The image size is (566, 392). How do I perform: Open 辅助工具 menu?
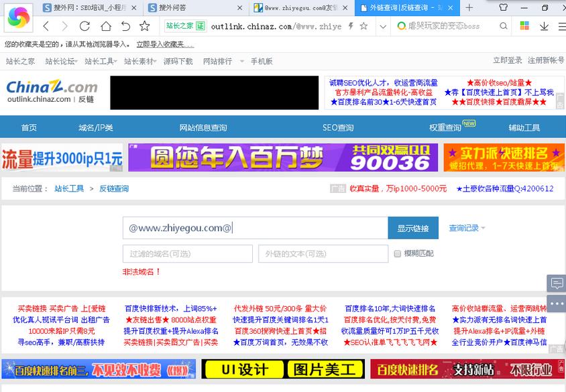(x=524, y=127)
